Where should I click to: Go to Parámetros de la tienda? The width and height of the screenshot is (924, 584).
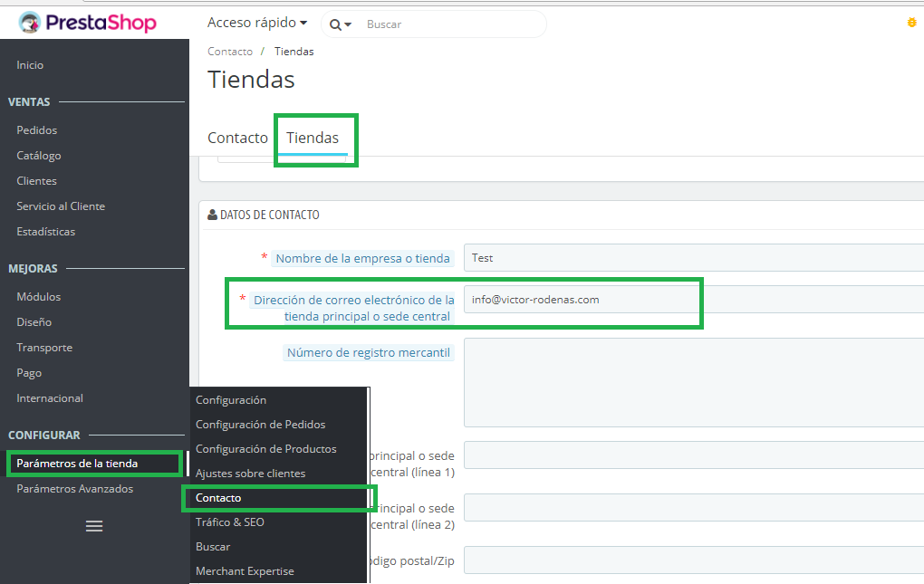[x=77, y=464]
